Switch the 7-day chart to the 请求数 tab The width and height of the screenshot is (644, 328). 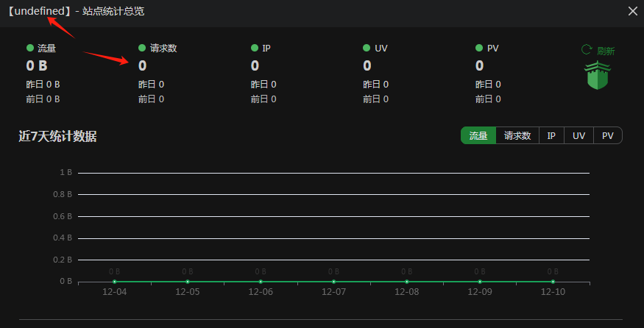pyautogui.click(x=517, y=135)
